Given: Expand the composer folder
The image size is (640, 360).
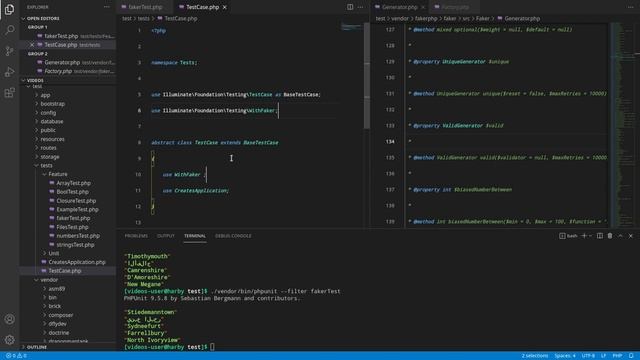Looking at the screenshot, I should tap(60, 315).
